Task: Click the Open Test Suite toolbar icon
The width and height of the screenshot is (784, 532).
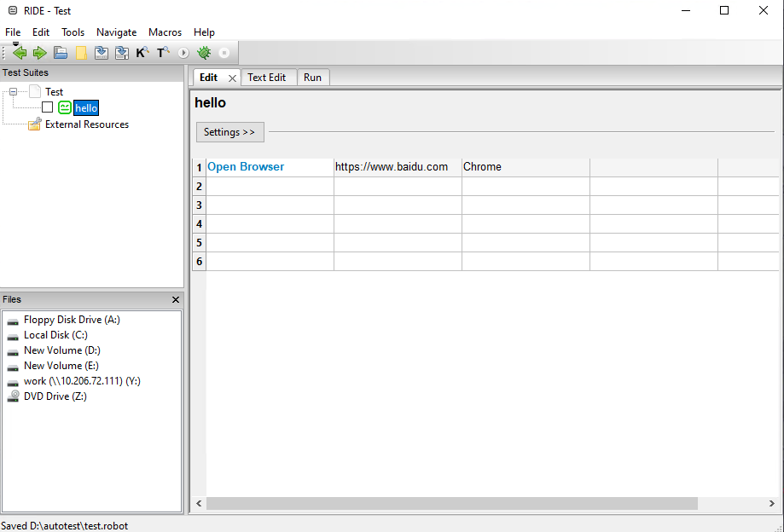Action: (x=61, y=53)
